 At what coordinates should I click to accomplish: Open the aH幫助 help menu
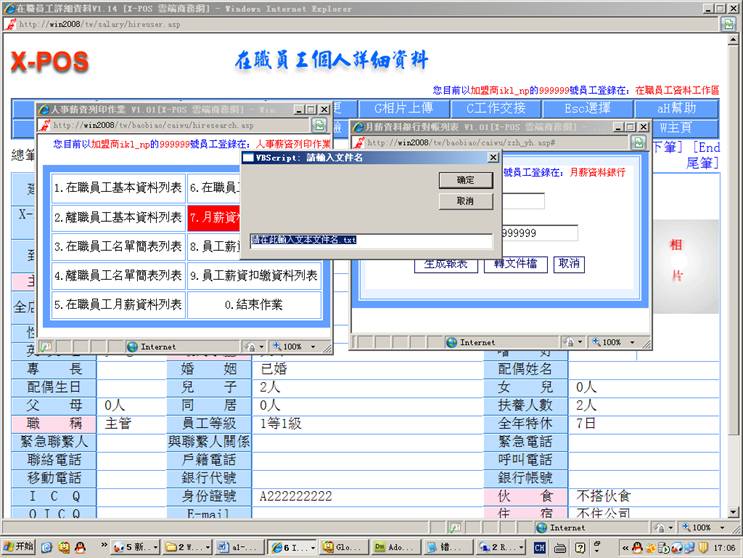[x=679, y=108]
